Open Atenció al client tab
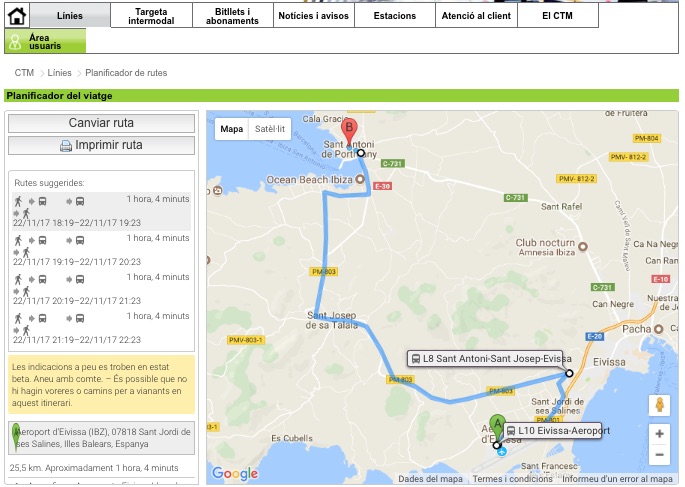685x487 pixels. tap(476, 16)
